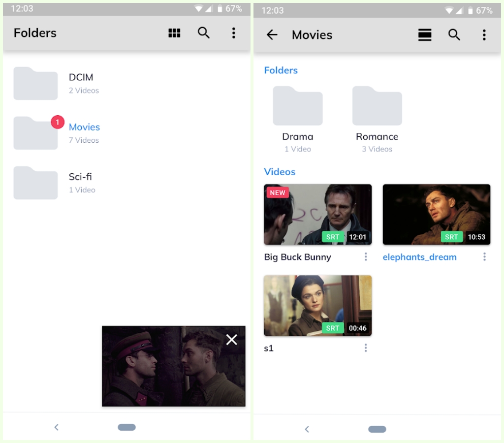Tap the '7 Videos' count label
Viewport: 504px width, 443px height.
[84, 140]
